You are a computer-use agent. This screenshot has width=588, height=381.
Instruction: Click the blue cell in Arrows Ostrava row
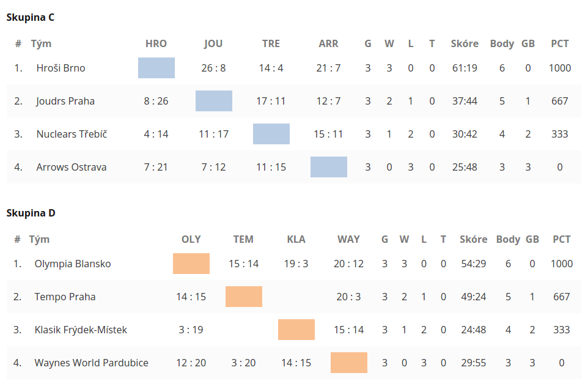click(x=329, y=167)
